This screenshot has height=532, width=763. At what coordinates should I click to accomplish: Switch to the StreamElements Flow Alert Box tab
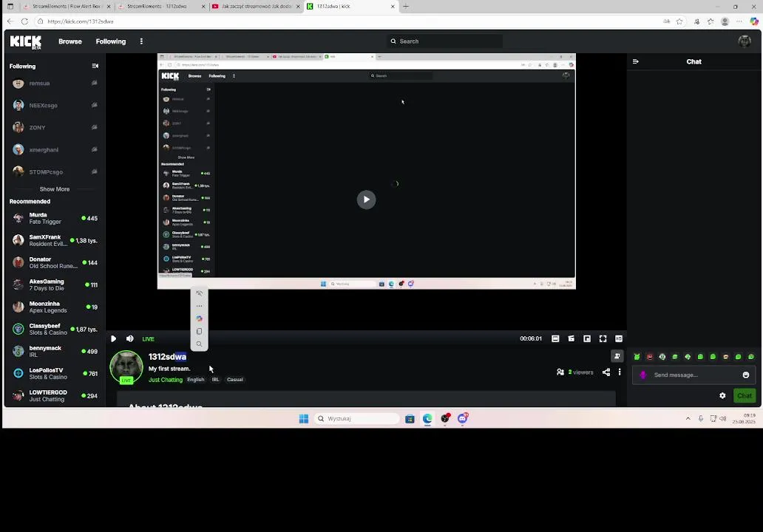[67, 7]
